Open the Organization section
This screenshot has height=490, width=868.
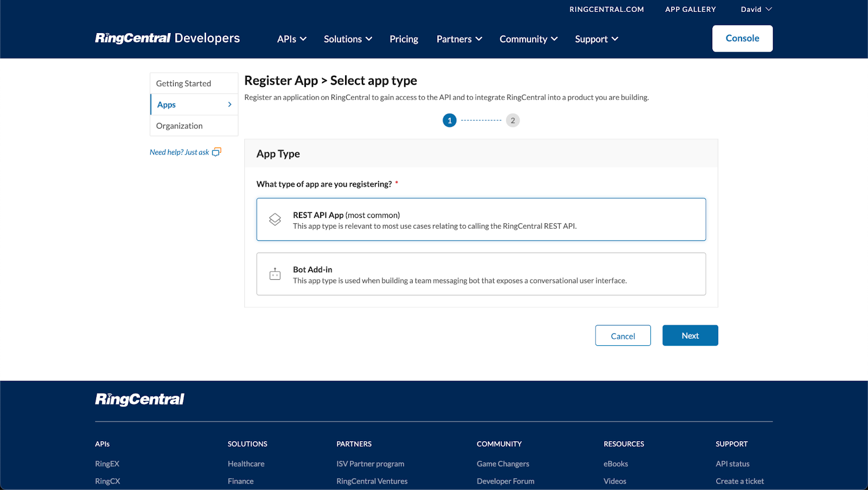[x=178, y=125]
